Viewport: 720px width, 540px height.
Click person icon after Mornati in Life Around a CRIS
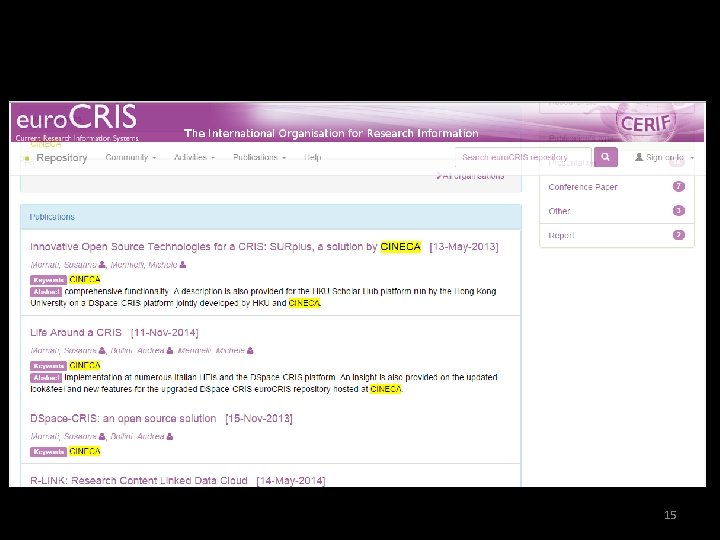click(102, 350)
